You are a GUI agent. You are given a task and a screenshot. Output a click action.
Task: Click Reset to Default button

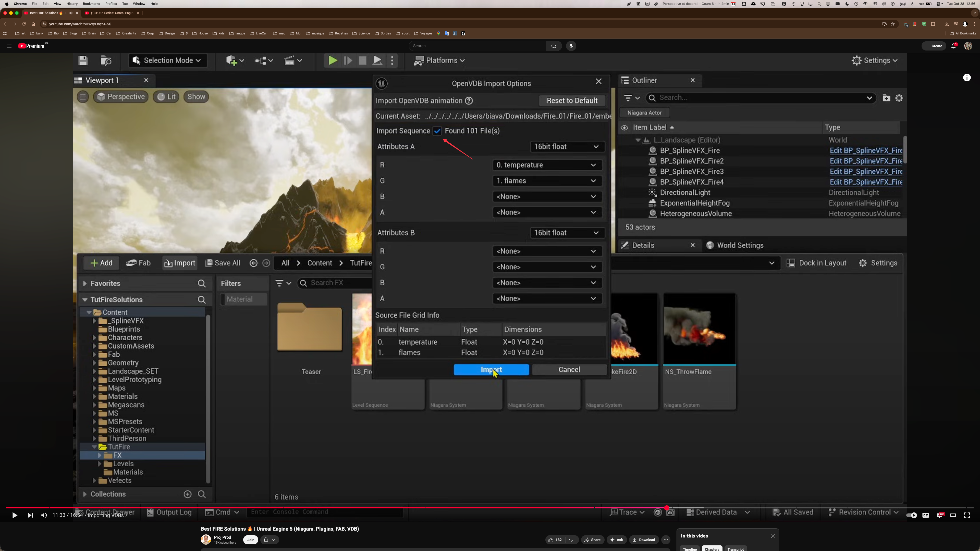pyautogui.click(x=572, y=101)
